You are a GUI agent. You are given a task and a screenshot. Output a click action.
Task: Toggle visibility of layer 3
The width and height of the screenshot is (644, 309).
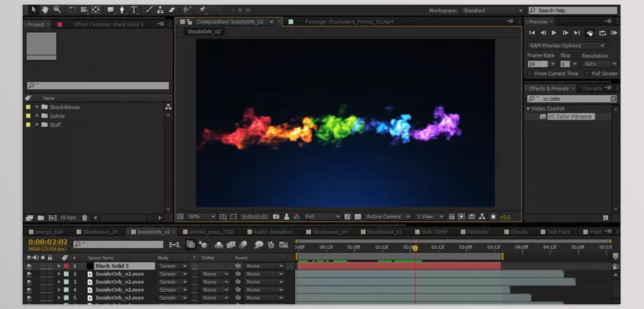(29, 282)
